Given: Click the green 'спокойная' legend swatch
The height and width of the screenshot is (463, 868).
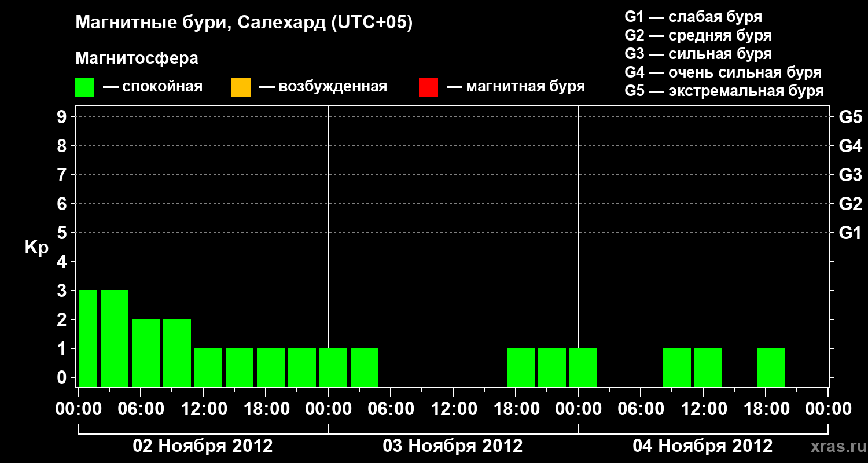Looking at the screenshot, I should 84,87.
